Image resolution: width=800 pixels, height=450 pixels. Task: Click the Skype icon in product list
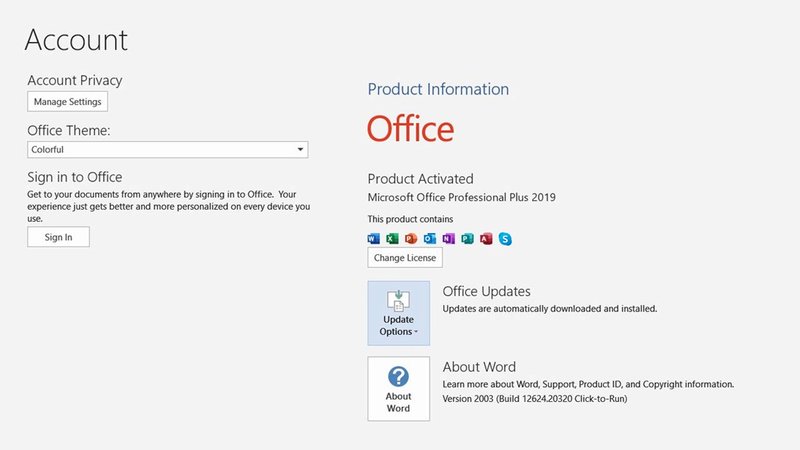pos(505,239)
